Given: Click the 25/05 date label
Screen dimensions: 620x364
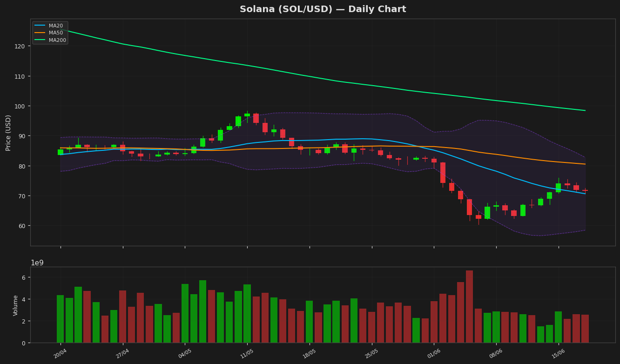Looking at the screenshot, I should coord(371,354).
